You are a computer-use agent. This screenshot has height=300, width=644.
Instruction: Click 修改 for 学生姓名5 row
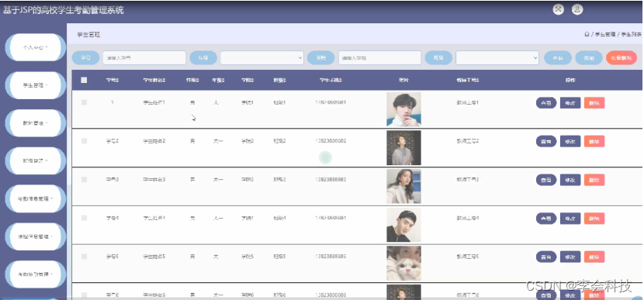(570, 257)
